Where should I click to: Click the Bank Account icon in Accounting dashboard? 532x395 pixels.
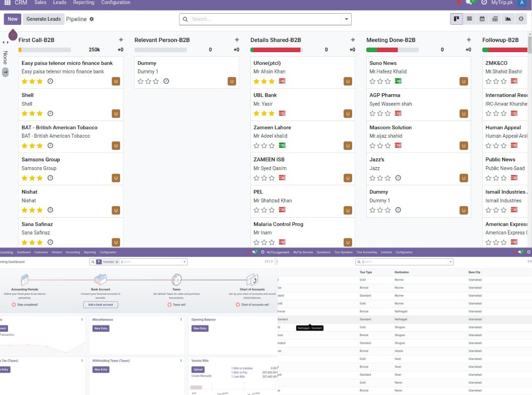pyautogui.click(x=100, y=280)
